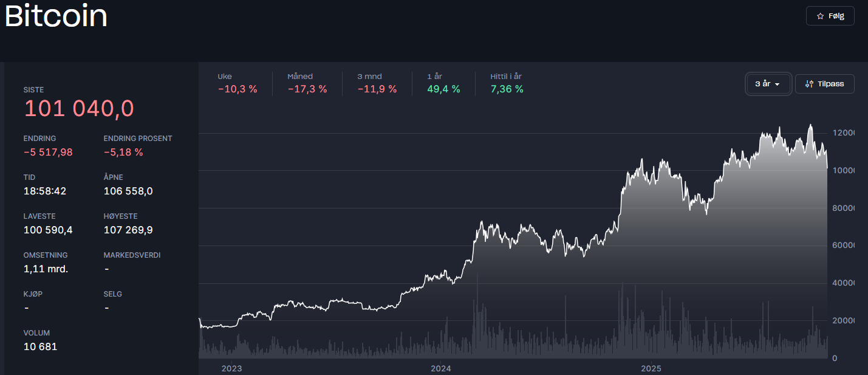Click the Volum value 10 681
The width and height of the screenshot is (868, 375).
[x=40, y=346]
